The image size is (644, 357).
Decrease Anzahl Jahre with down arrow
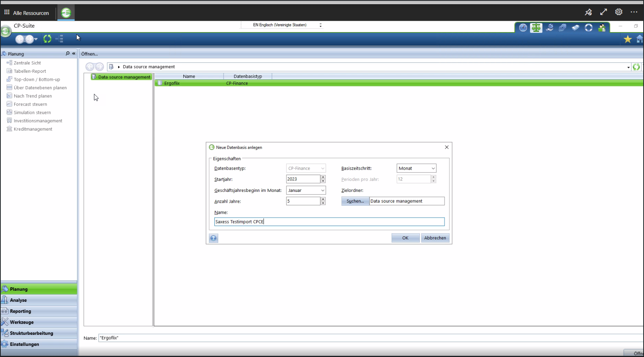pos(323,203)
